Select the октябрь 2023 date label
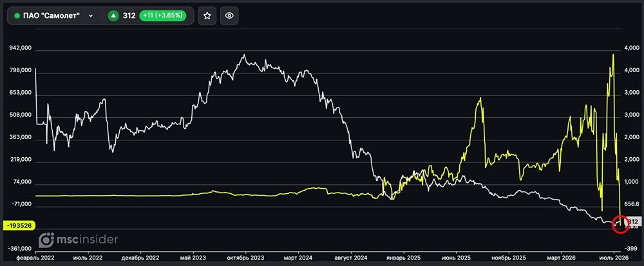The image size is (644, 266). click(x=246, y=258)
